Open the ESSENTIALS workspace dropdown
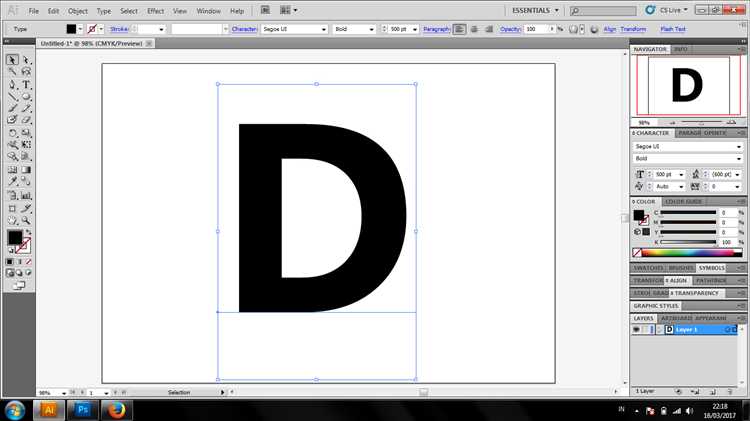 [535, 11]
